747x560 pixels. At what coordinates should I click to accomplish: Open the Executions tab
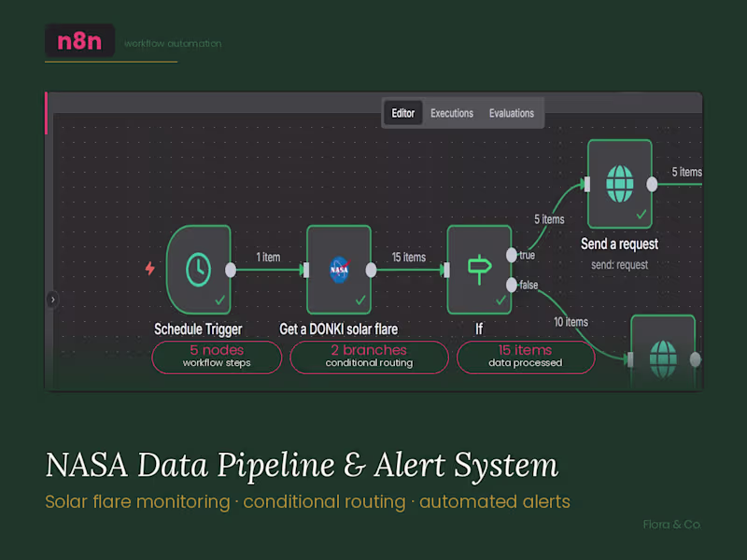click(452, 113)
